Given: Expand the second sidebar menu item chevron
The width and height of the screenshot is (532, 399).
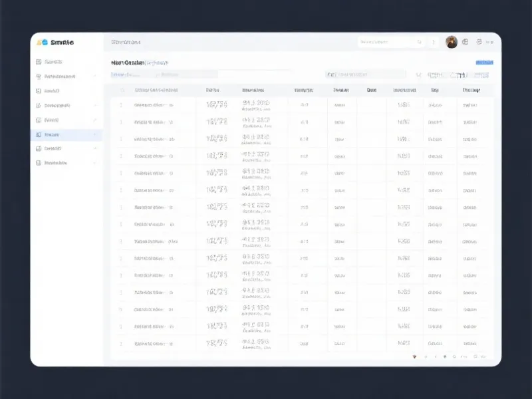Looking at the screenshot, I should [95, 76].
